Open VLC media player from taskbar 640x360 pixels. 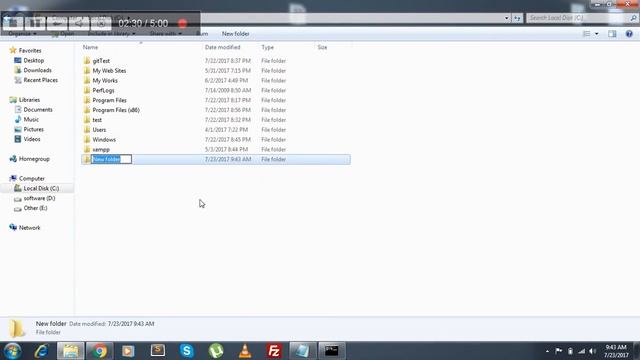[245, 351]
